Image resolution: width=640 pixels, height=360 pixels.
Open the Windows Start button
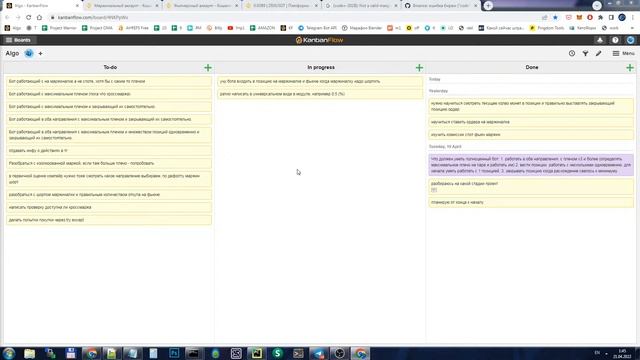coord(9,353)
